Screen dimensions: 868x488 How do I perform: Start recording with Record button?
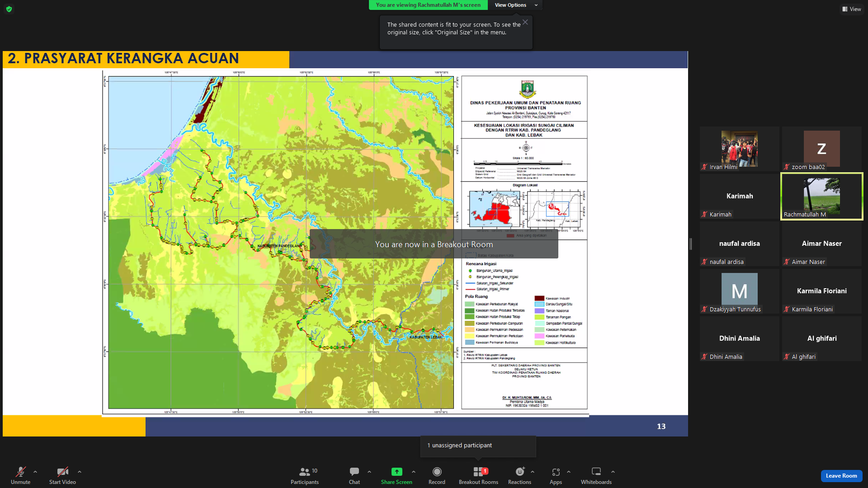click(x=437, y=475)
